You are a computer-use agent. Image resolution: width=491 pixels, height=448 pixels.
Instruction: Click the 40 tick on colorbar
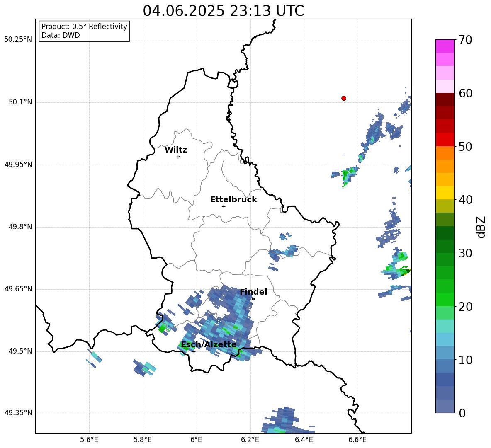(465, 200)
